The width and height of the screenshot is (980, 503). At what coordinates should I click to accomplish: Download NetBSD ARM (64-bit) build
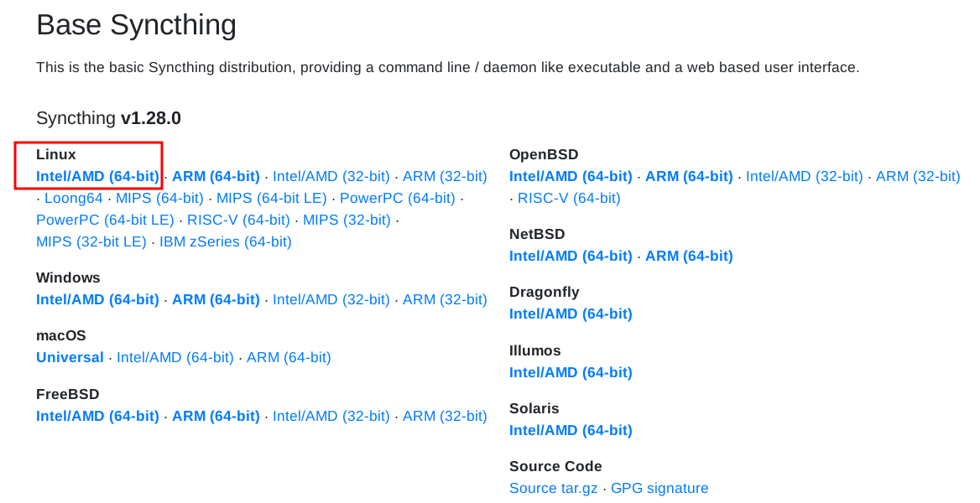point(689,256)
